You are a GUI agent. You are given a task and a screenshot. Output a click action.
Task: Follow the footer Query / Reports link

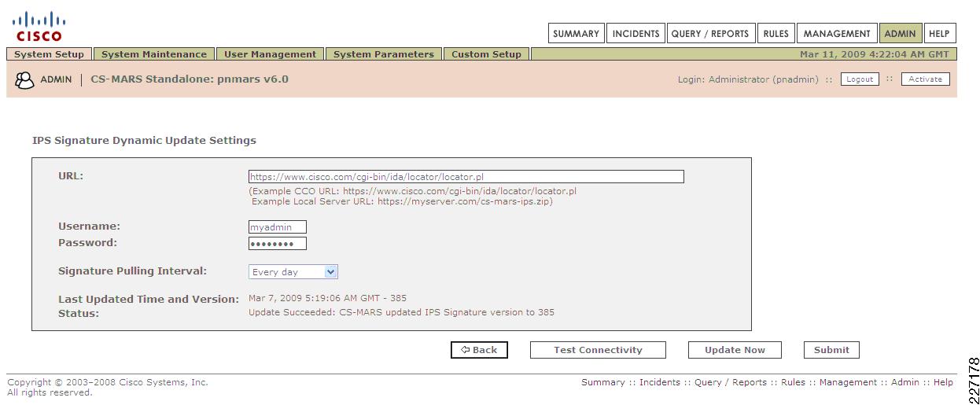point(731,382)
